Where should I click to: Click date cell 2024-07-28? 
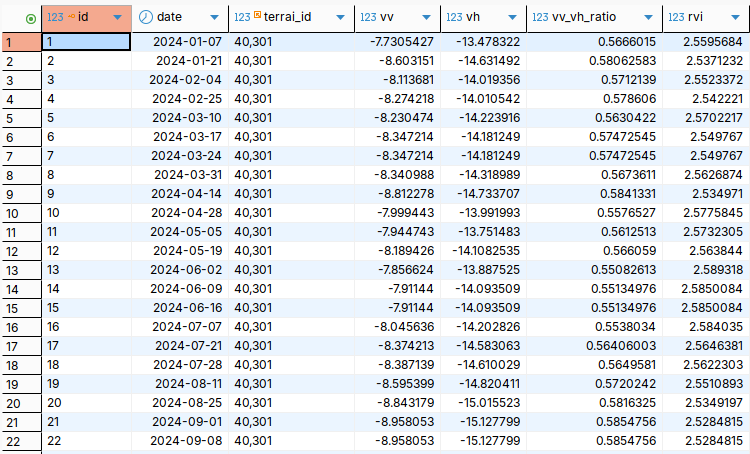tap(180, 365)
